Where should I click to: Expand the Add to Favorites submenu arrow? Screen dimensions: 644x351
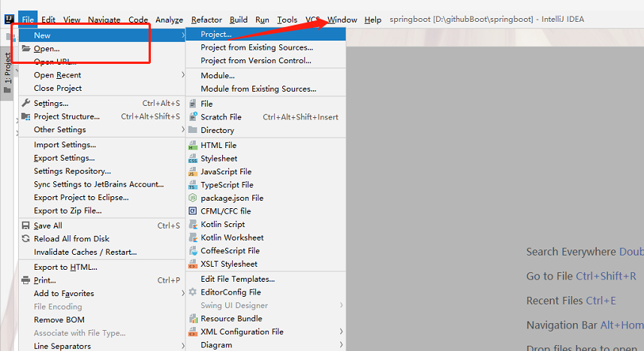pyautogui.click(x=183, y=293)
